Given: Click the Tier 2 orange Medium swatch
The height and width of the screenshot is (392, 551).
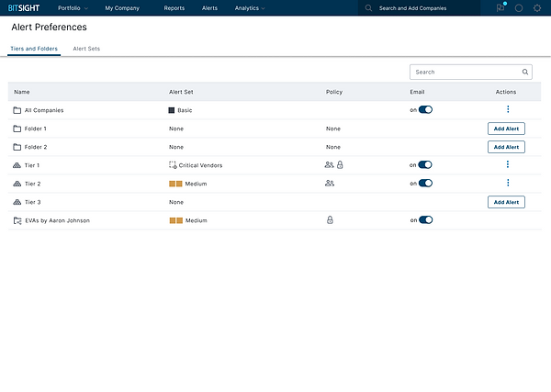Looking at the screenshot, I should 175,184.
